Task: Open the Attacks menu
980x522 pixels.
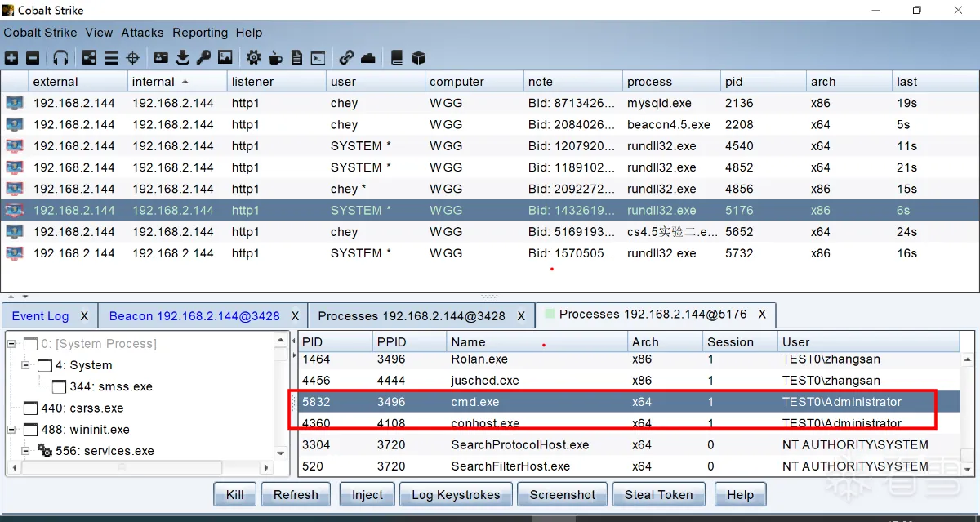Action: 142,33
